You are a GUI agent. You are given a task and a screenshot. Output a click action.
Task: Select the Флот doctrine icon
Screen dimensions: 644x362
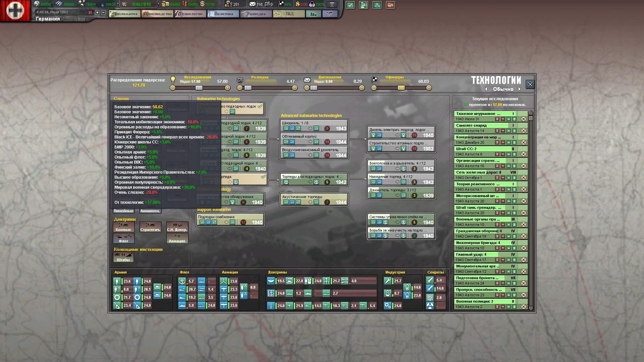[x=123, y=238]
